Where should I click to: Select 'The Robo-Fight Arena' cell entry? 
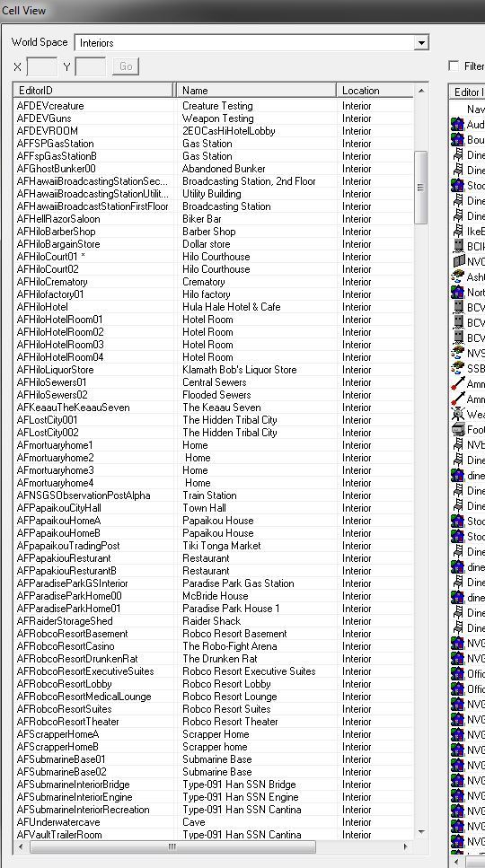click(229, 646)
